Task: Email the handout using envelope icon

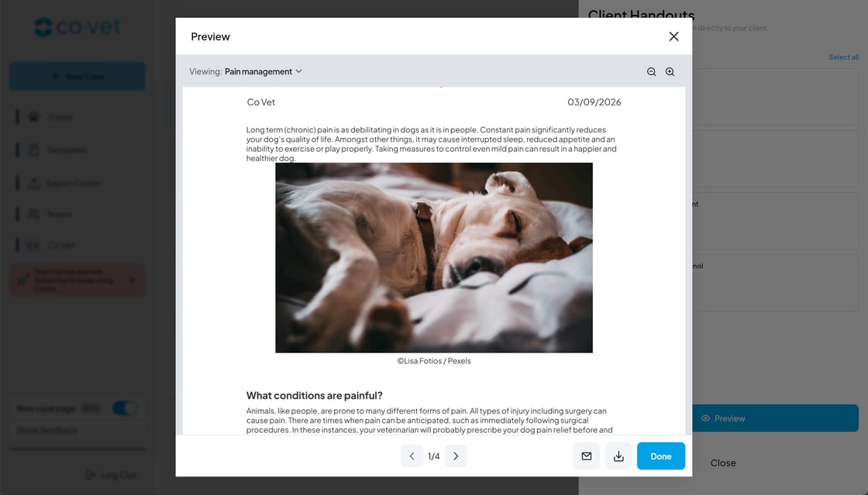Action: (586, 456)
